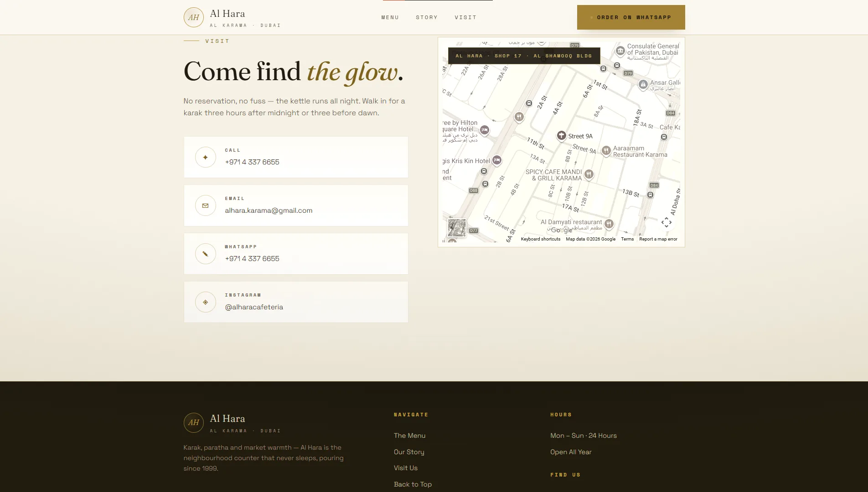Click Visit Us footer link
868x492 pixels.
406,468
